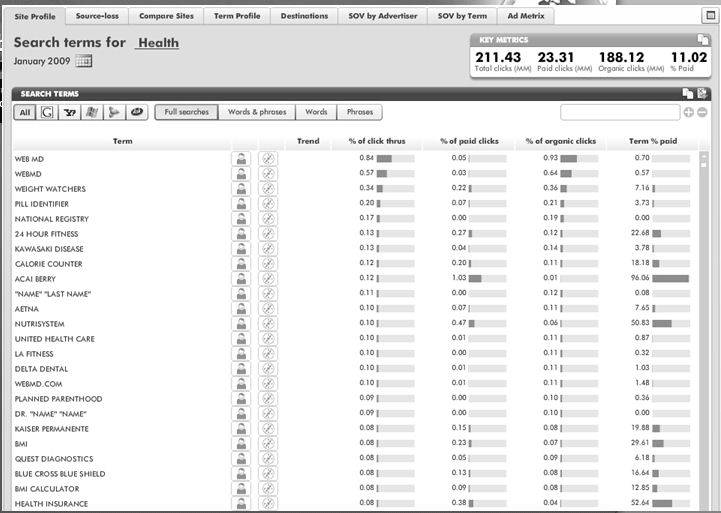Open the profile icon for ACAI BERRY
The width and height of the screenshot is (721, 513).
pyautogui.click(x=241, y=279)
